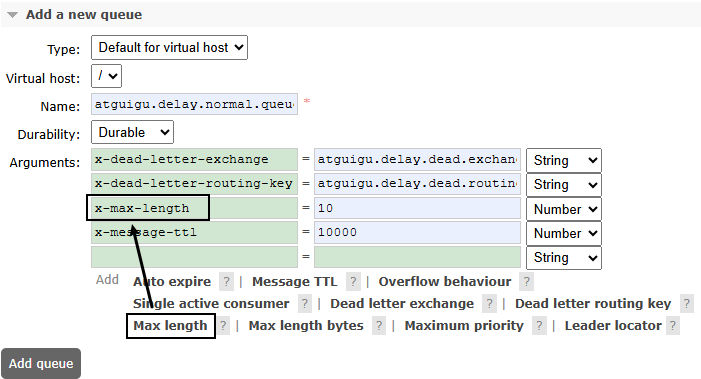Click the Auto expire link

coord(172,282)
